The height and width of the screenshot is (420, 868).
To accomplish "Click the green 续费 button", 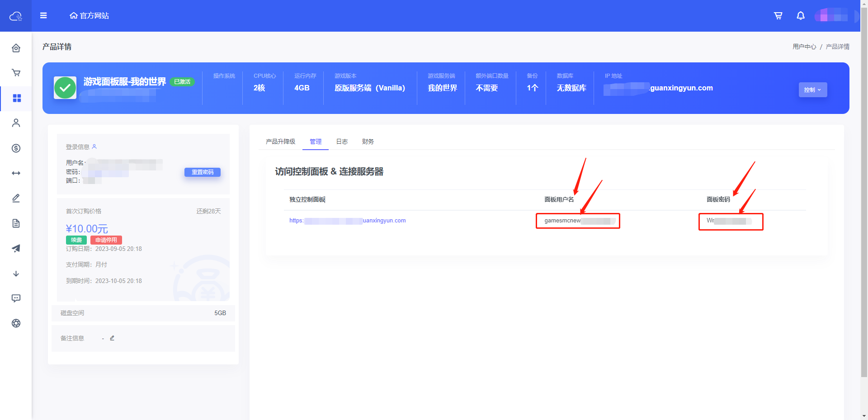I will click(76, 240).
